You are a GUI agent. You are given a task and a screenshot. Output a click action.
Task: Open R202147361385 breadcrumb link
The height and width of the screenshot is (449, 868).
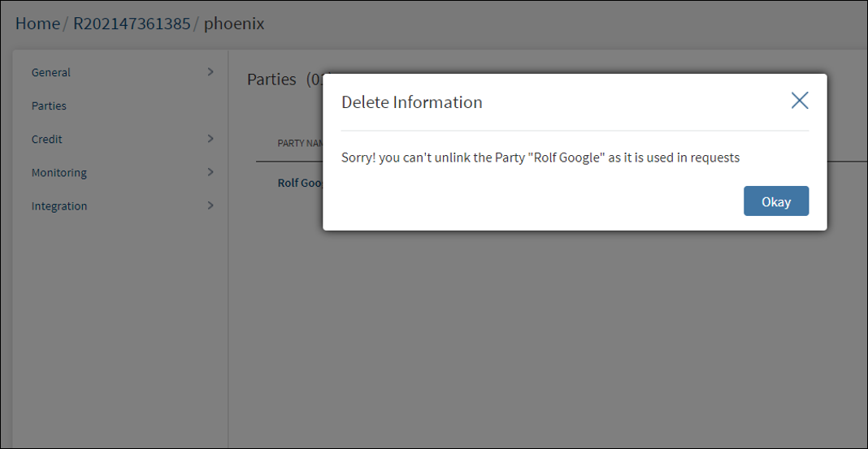(132, 24)
